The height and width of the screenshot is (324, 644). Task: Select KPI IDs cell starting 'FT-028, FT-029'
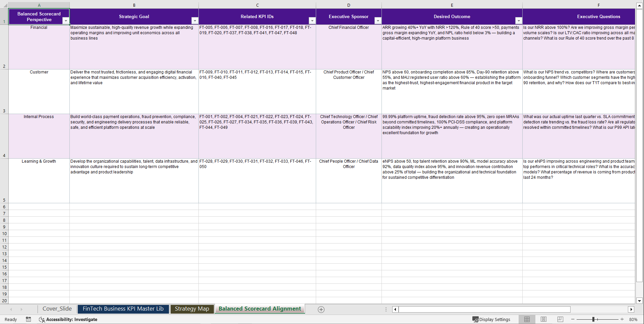tap(257, 181)
